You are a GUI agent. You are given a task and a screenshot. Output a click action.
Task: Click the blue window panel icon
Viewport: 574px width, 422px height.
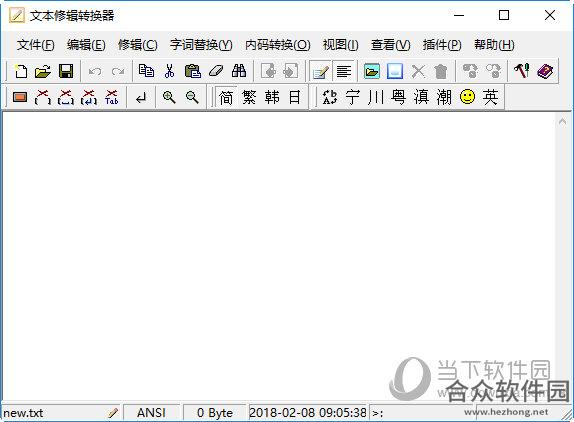click(395, 71)
